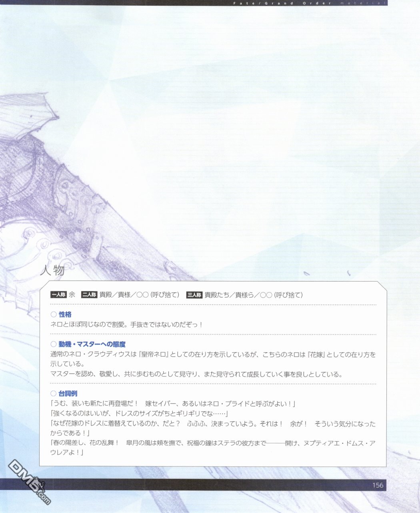Click the 台詞例 subsection heading
This screenshot has width=420, height=513.
(x=68, y=394)
